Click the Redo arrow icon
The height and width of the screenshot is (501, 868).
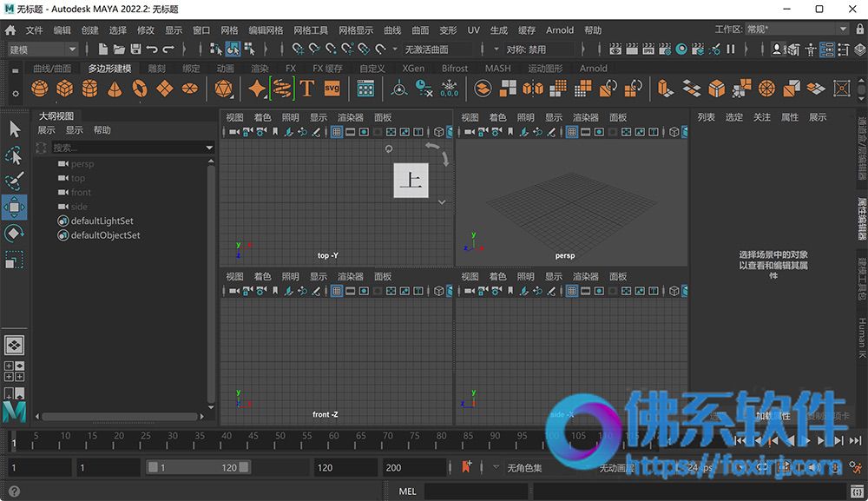pos(168,49)
